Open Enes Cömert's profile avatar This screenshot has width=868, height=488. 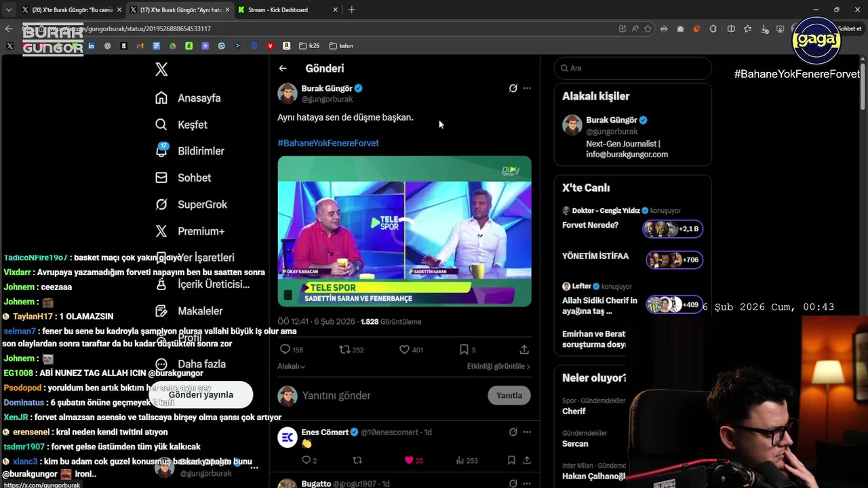(288, 437)
